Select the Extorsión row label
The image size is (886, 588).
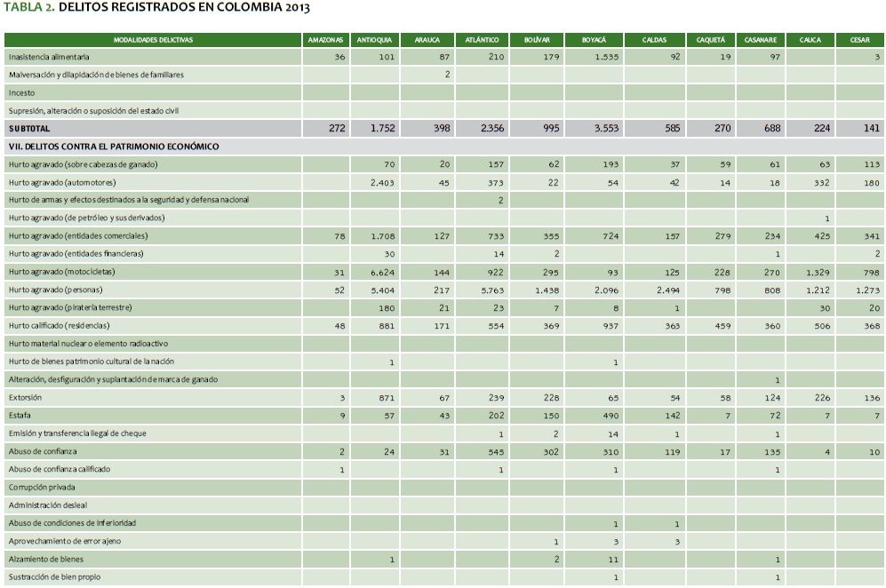pos(25,398)
